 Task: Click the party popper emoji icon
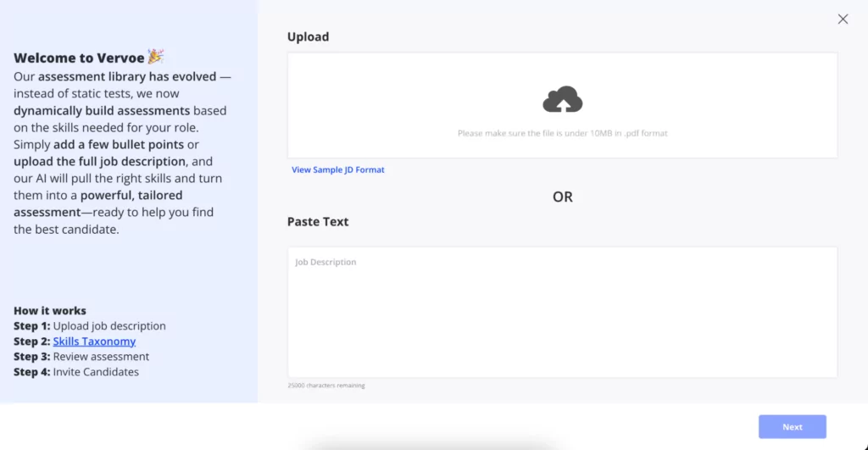click(x=156, y=57)
